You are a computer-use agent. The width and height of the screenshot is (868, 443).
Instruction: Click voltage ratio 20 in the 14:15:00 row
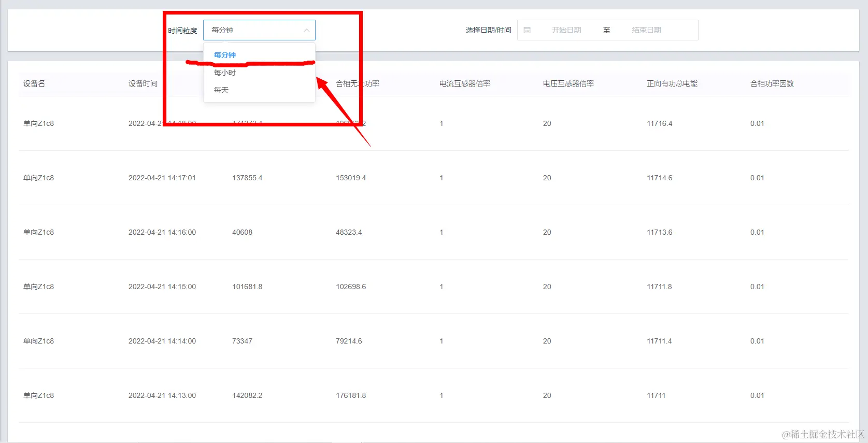[x=547, y=287]
